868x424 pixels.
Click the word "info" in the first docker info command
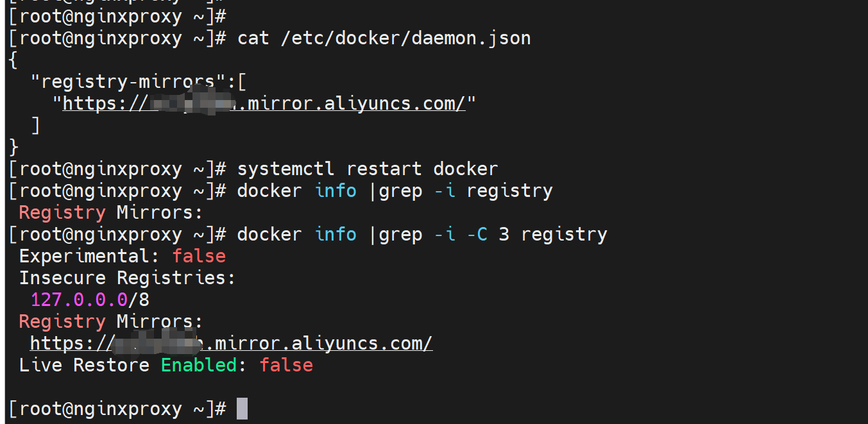point(336,191)
